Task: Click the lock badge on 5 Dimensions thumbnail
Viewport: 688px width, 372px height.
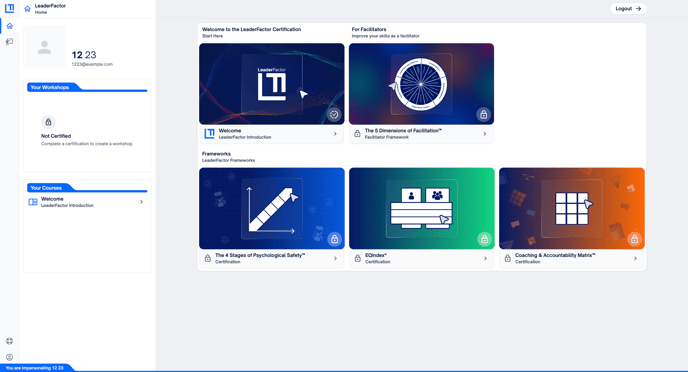Action: click(483, 114)
